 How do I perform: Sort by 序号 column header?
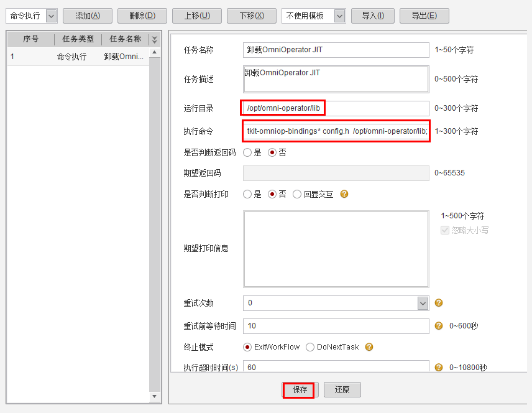click(30, 39)
